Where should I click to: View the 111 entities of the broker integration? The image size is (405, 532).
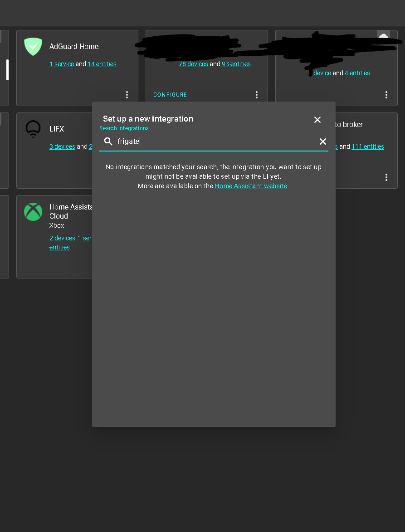point(367,146)
